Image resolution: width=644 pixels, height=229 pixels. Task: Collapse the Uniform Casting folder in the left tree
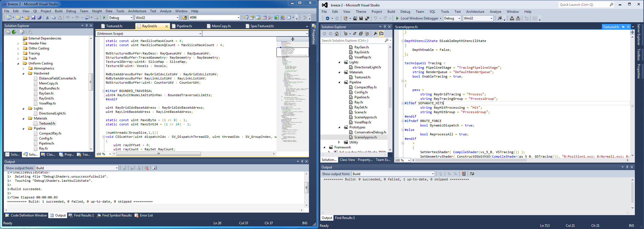click(x=18, y=63)
